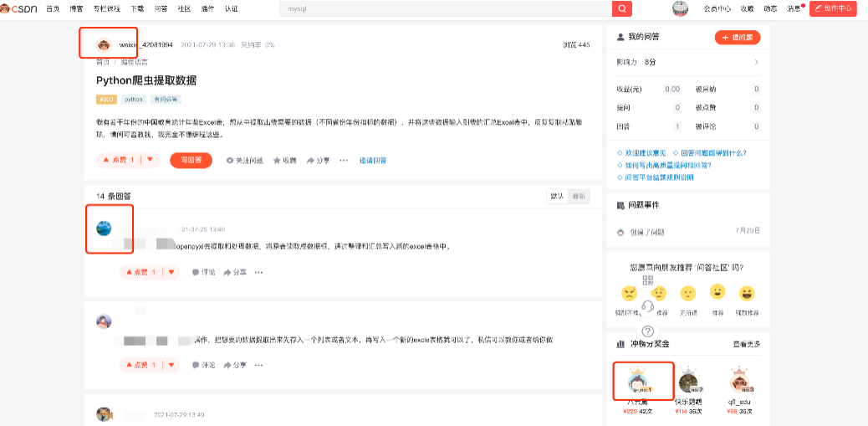This screenshot has height=426, width=868.
Task: Select the 强烈推荐 laughing emoji rating
Action: [x=748, y=292]
